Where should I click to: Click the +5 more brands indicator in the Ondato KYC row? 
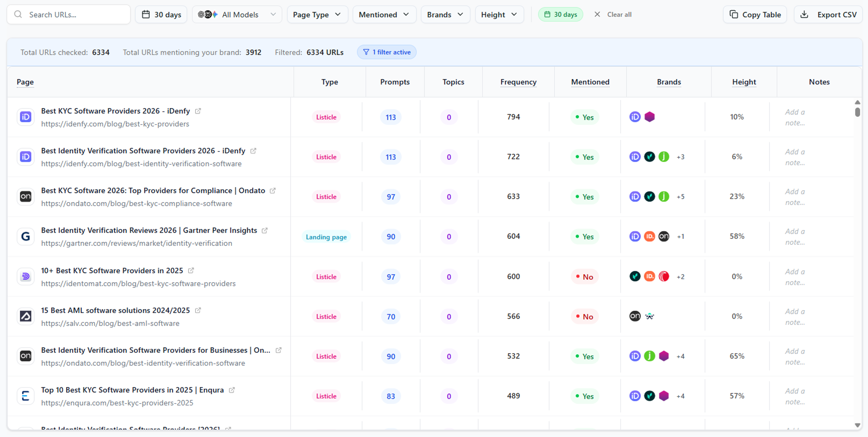680,196
